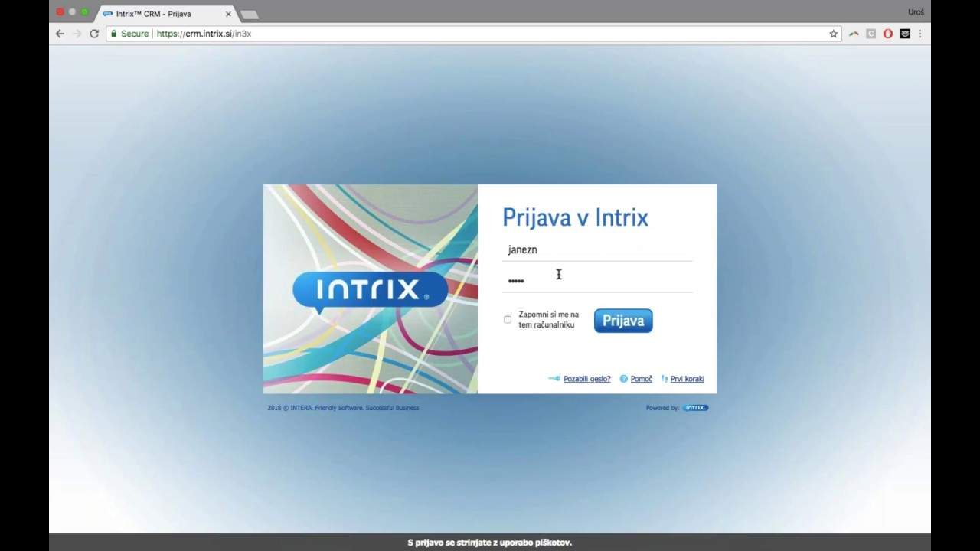980x551 pixels.
Task: Enable 'Zapomni si me na tem računalniku'
Action: tap(508, 319)
